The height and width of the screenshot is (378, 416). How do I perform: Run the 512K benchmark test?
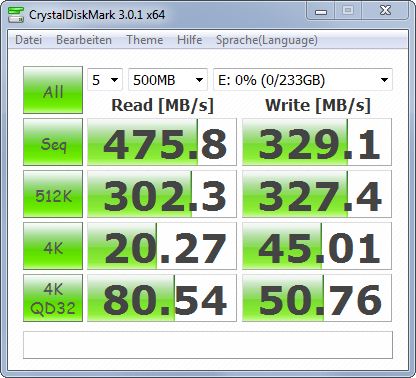[x=53, y=194]
